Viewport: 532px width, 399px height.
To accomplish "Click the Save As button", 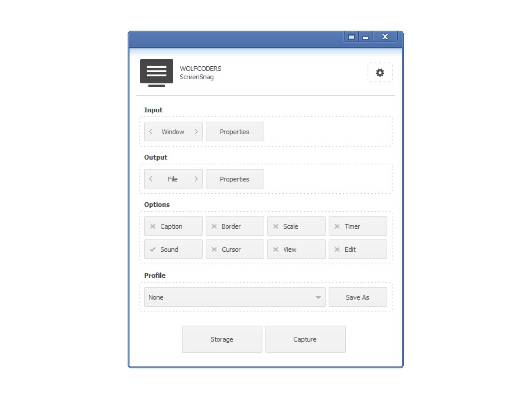I will (358, 297).
